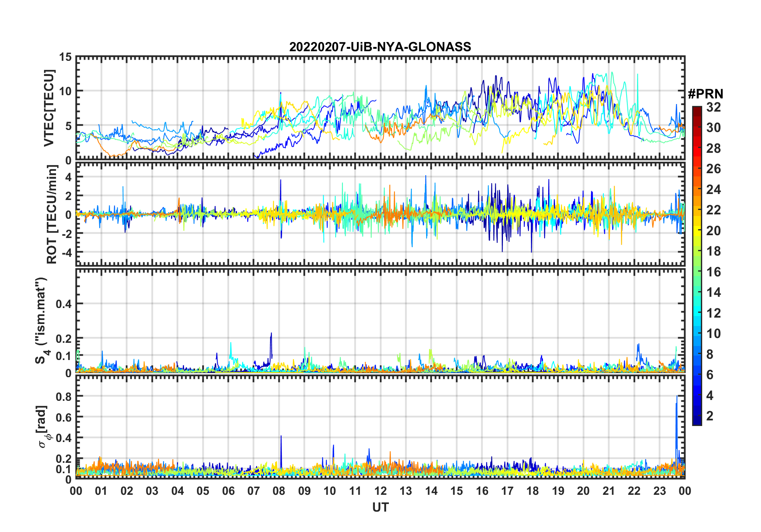761x532 pixels.
Task: Select UT axis tick label "16"
Action: [x=482, y=491]
